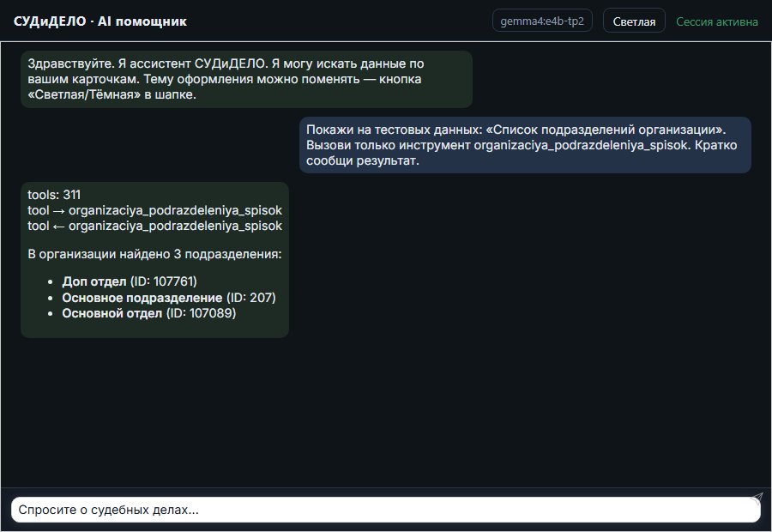Screen dimensions: 772x532
Task: Select the Основное подразделение list item
Action: [168, 298]
